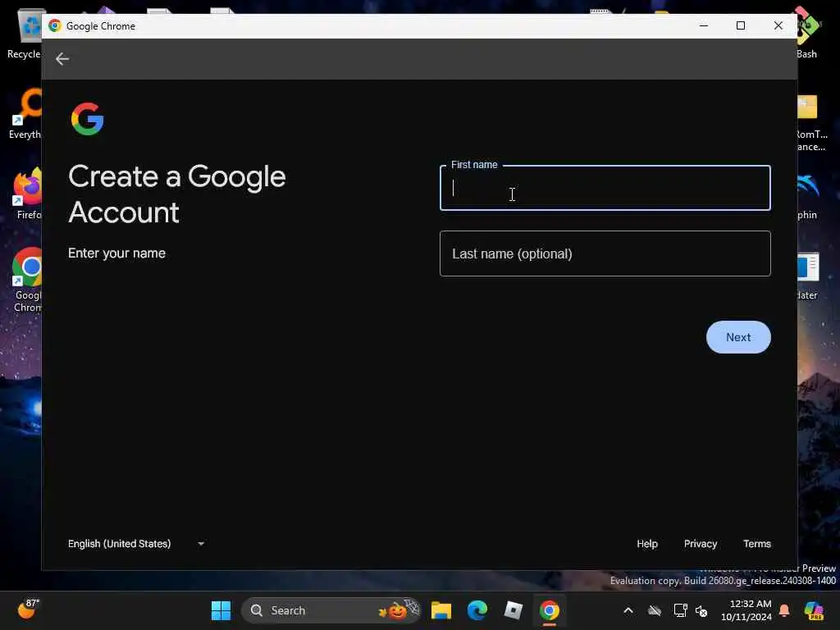The image size is (840, 630).
Task: Open the clock showing 12:32 AM
Action: (x=746, y=610)
